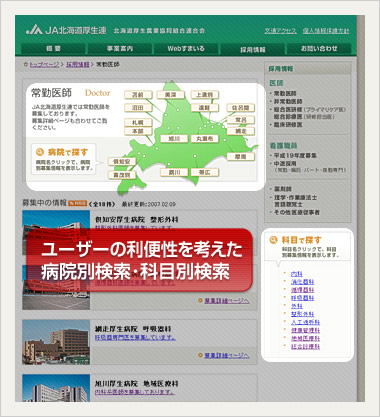Image resolution: width=380 pixels, height=417 pixels.
Task: Open 倶知安厚生病院 整形外科 listing title
Action: pyautogui.click(x=137, y=220)
